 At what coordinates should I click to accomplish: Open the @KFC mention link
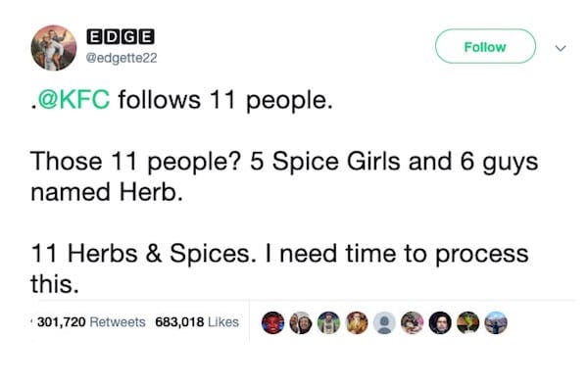click(x=73, y=100)
